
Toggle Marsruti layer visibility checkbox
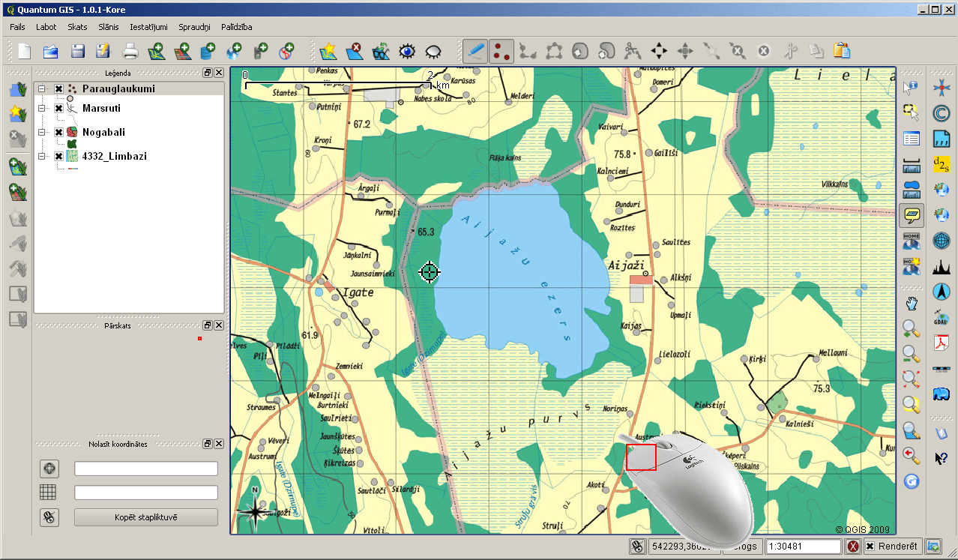[58, 108]
